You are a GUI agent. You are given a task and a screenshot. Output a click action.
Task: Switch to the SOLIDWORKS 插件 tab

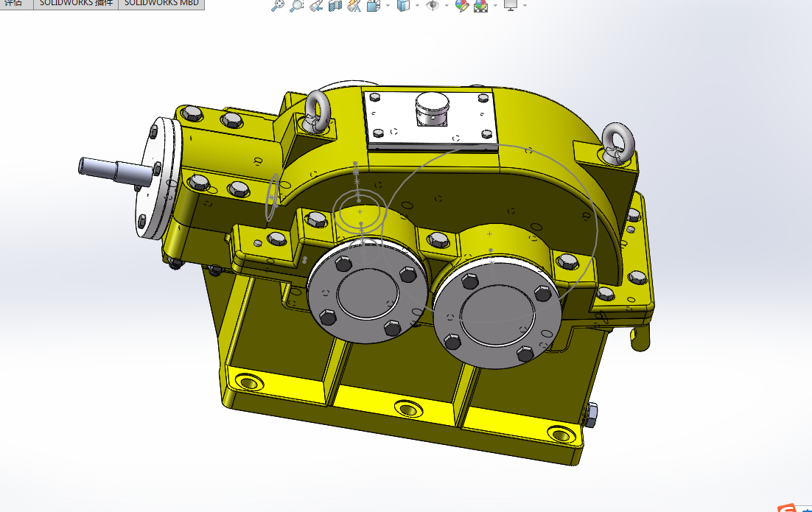(76, 4)
